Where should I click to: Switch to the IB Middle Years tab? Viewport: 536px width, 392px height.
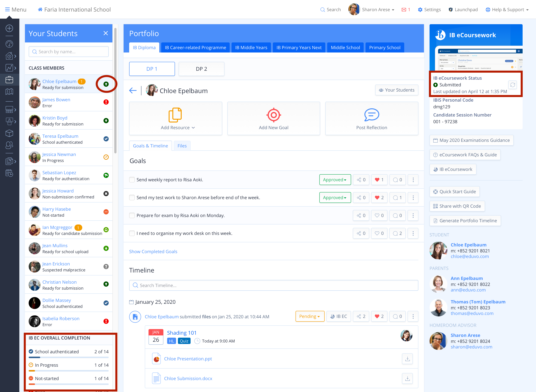(x=251, y=47)
